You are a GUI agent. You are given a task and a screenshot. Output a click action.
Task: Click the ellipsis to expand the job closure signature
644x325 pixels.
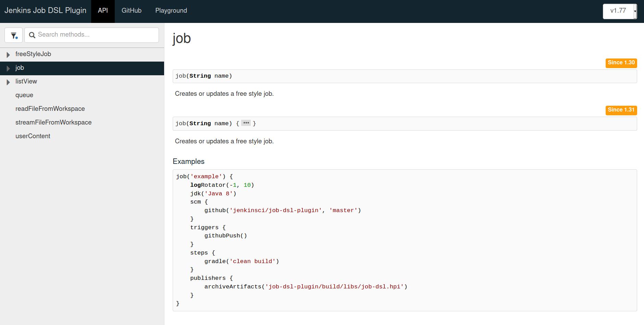(x=246, y=123)
